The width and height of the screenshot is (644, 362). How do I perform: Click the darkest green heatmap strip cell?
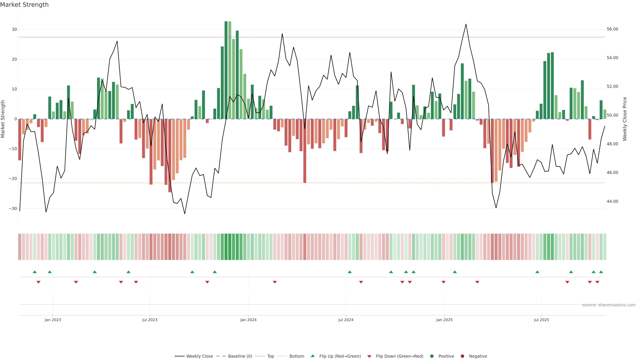(x=226, y=247)
